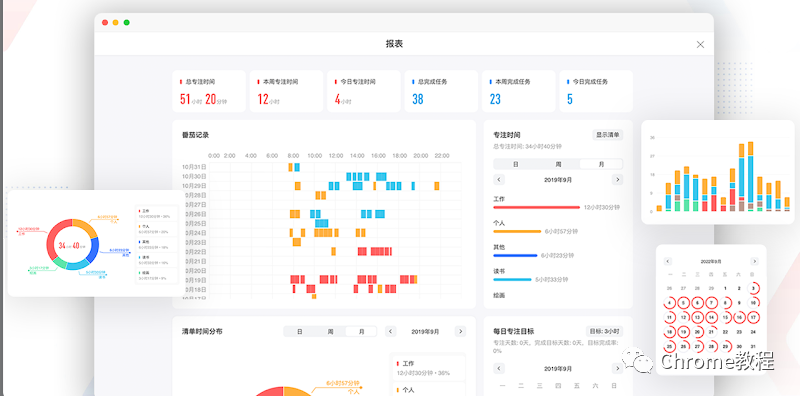This screenshot has width=800, height=396.
Task: Click the 总专注时间: 34小时40分钟 subtitle
Action: pos(528,146)
